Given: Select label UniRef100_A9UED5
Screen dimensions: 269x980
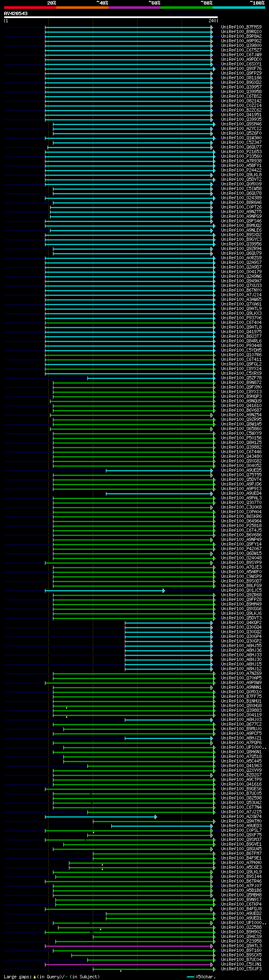Looking at the screenshot, I should tap(241, 470).
